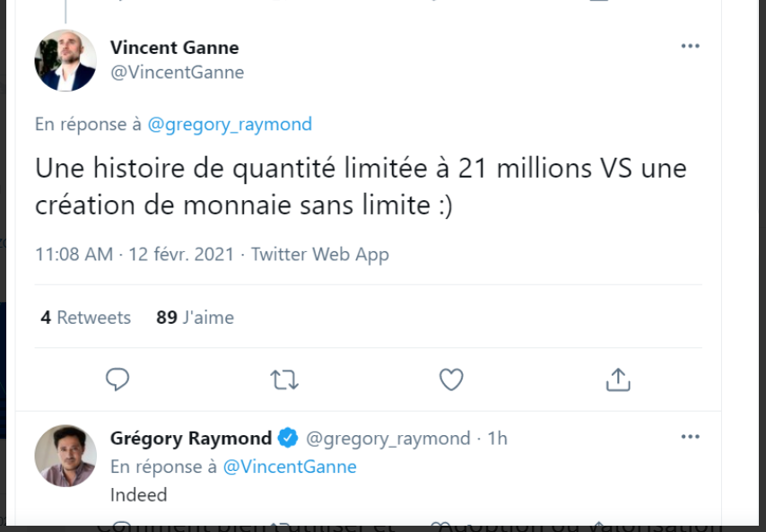Screen dimensions: 766x532
Task: Like Vincent Ganne's tweet with the heart
Action: pyautogui.click(x=451, y=379)
